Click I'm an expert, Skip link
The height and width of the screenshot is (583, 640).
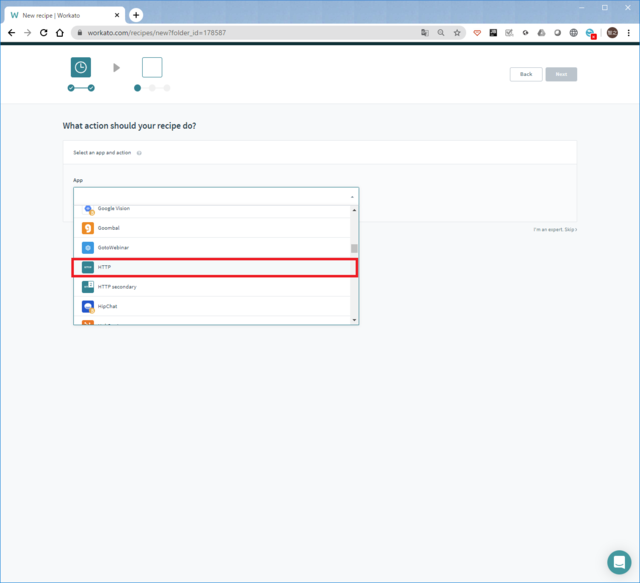(555, 229)
